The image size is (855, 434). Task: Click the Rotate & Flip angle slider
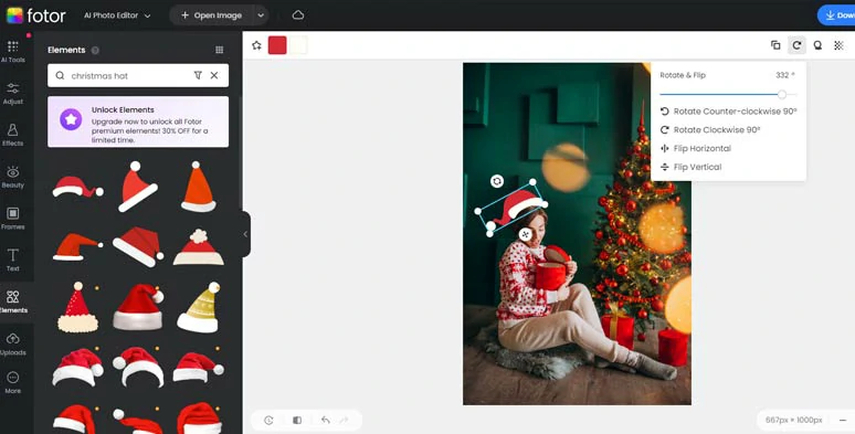pyautogui.click(x=728, y=94)
